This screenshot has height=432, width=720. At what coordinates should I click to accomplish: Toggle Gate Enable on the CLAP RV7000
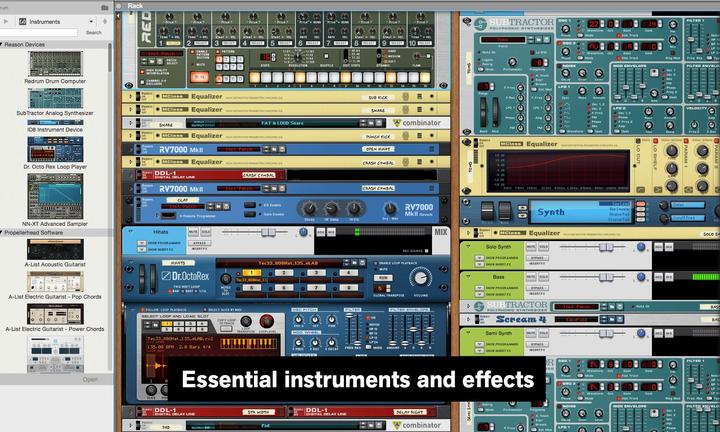point(250,214)
